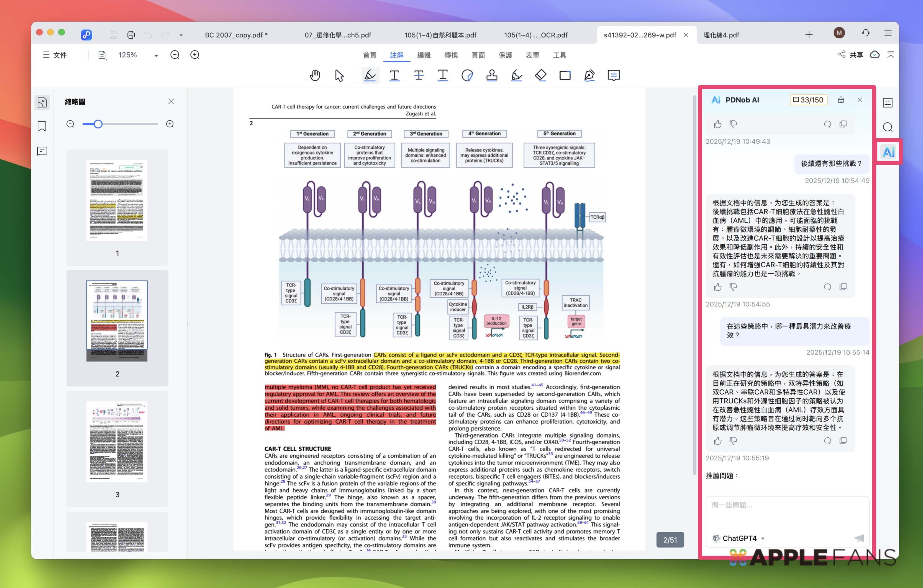Open the 文件 menu button
This screenshot has height=588, width=923.
click(55, 55)
